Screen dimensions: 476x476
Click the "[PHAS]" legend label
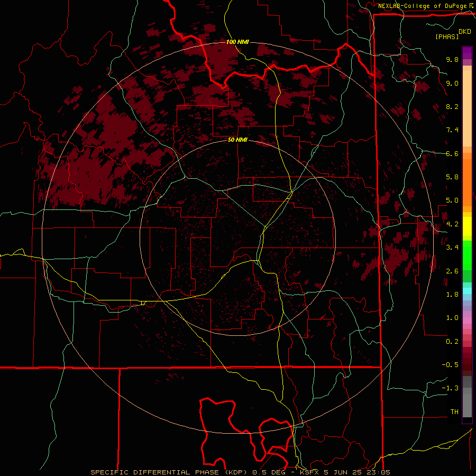[447, 36]
